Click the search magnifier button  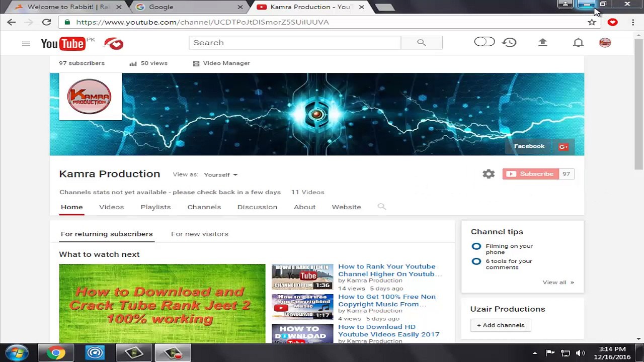pyautogui.click(x=422, y=43)
